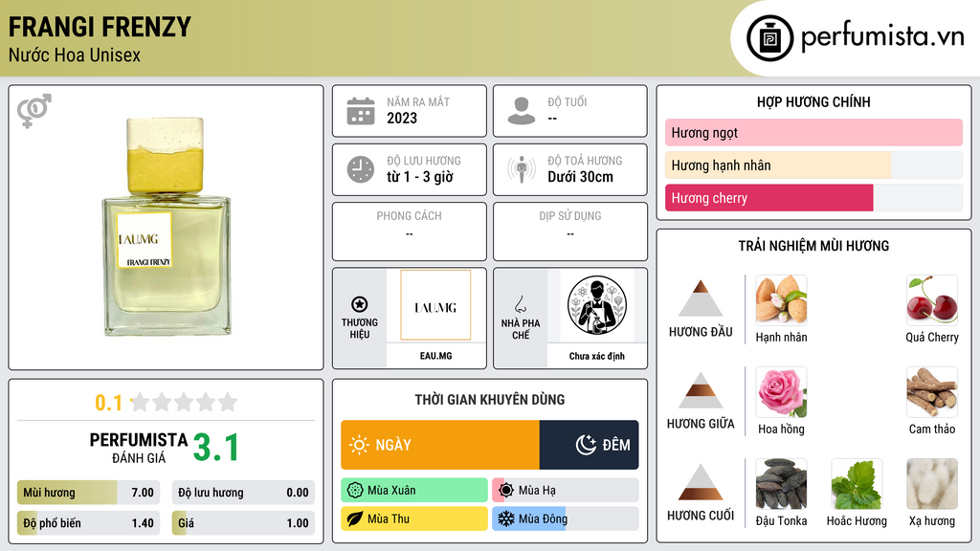Click the Trải nghiệm mùi hương heading
The image size is (980, 551).
click(x=813, y=246)
